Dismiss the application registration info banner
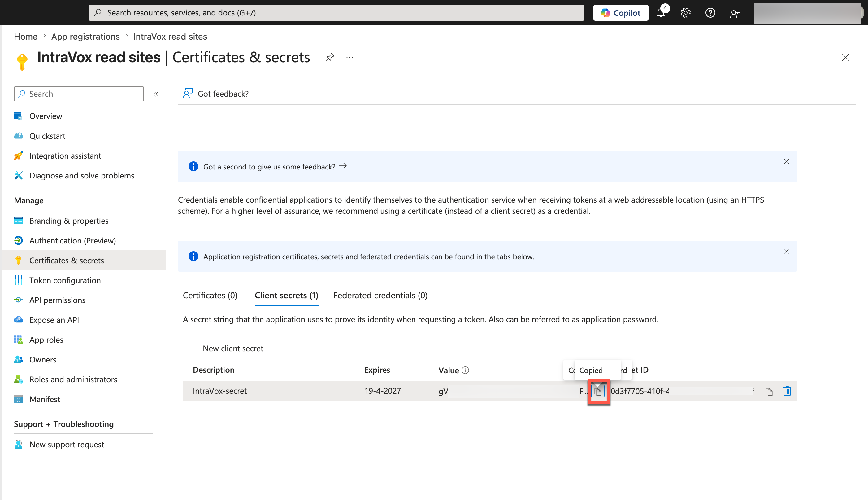The image size is (868, 500). [786, 251]
